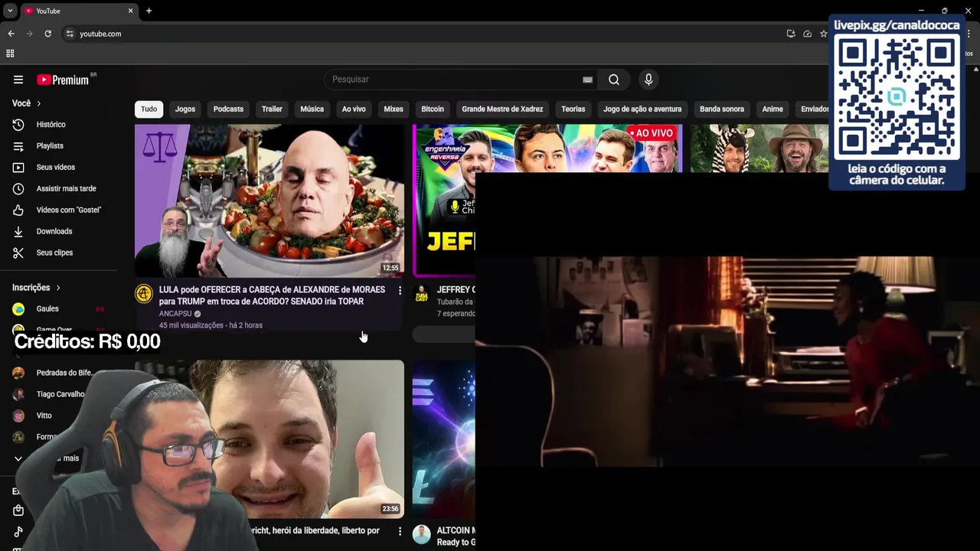Select the Tudo filter chip
The width and height of the screenshot is (980, 551).
click(x=149, y=109)
